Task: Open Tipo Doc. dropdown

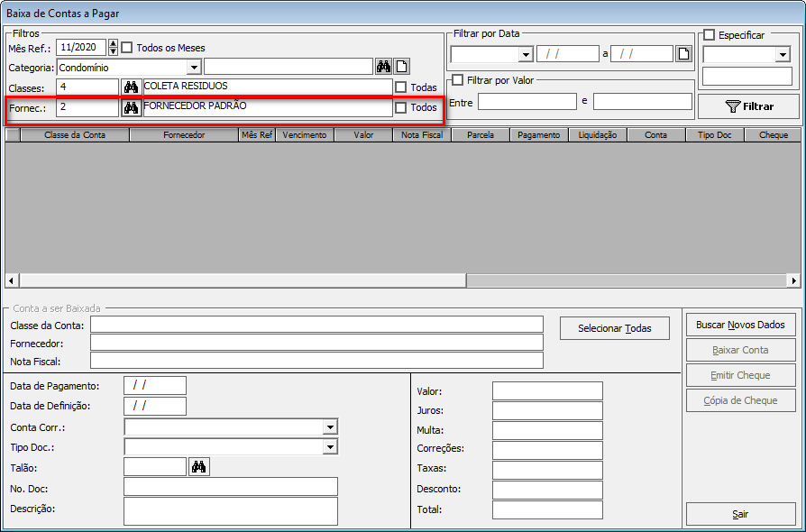Action: click(x=331, y=446)
